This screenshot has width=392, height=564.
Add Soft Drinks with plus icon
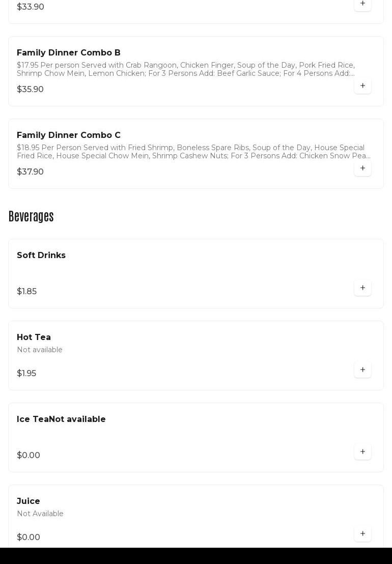pyautogui.click(x=362, y=288)
